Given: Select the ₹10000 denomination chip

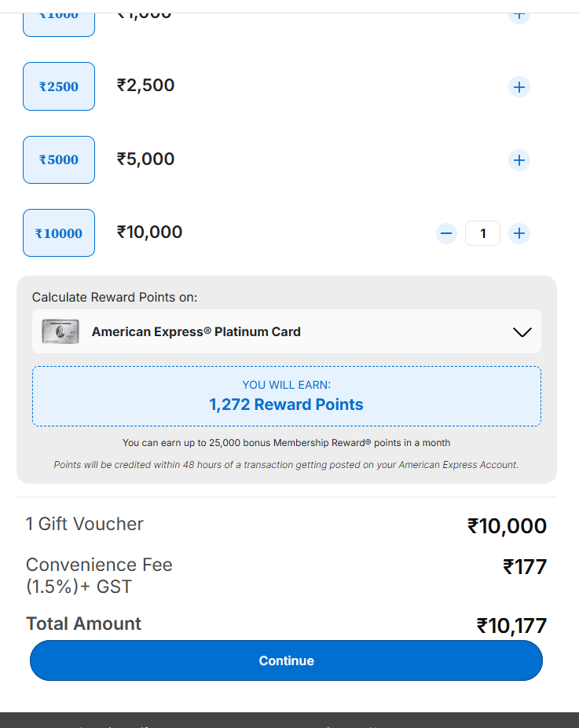Looking at the screenshot, I should (x=59, y=232).
